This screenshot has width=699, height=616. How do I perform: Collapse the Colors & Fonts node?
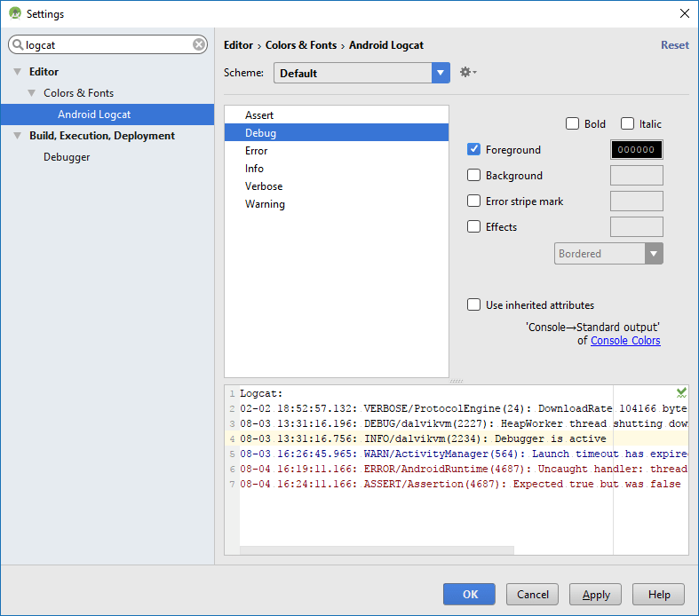(31, 93)
